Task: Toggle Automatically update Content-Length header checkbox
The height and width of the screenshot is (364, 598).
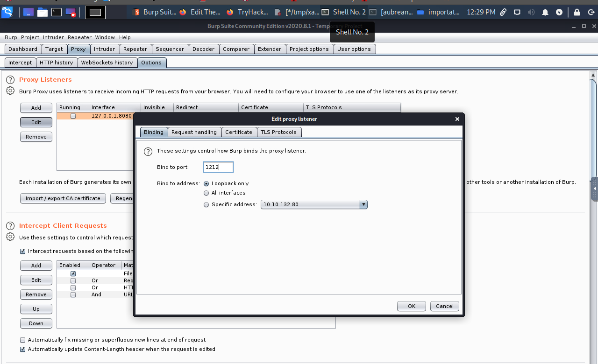Action: (23, 349)
